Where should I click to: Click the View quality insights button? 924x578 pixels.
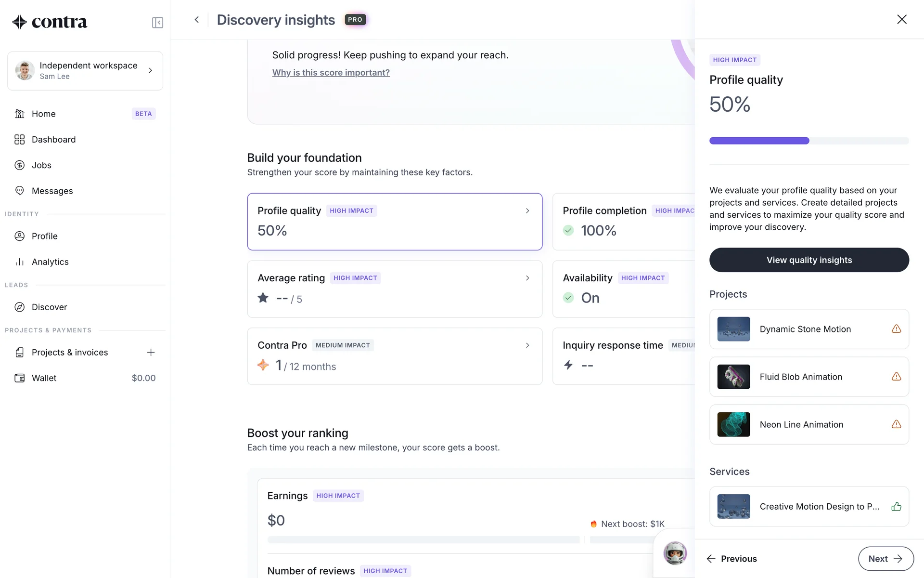point(809,260)
